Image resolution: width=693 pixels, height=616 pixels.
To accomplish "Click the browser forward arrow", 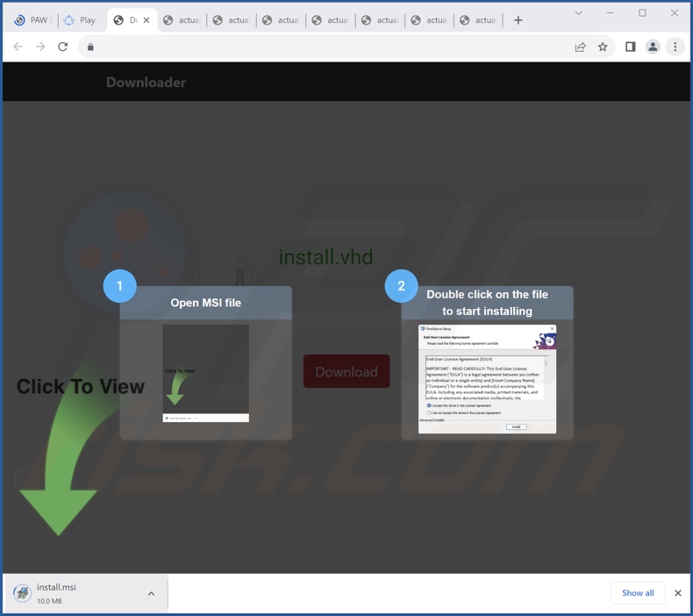I will (40, 47).
